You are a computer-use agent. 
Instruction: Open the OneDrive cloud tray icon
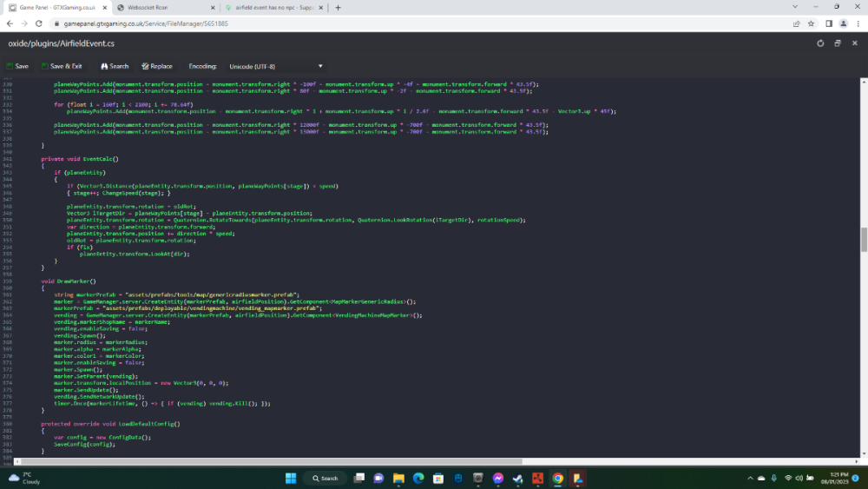coord(762,479)
